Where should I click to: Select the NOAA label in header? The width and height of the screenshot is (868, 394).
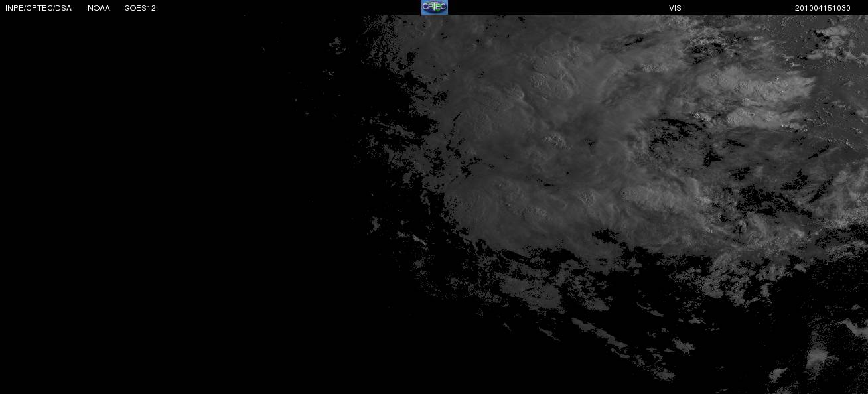pyautogui.click(x=99, y=8)
